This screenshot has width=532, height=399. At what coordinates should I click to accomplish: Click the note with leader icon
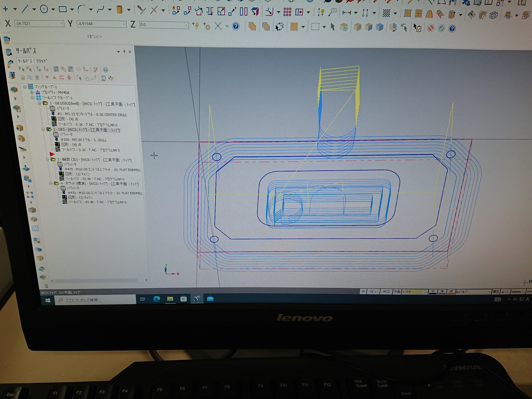(332, 12)
